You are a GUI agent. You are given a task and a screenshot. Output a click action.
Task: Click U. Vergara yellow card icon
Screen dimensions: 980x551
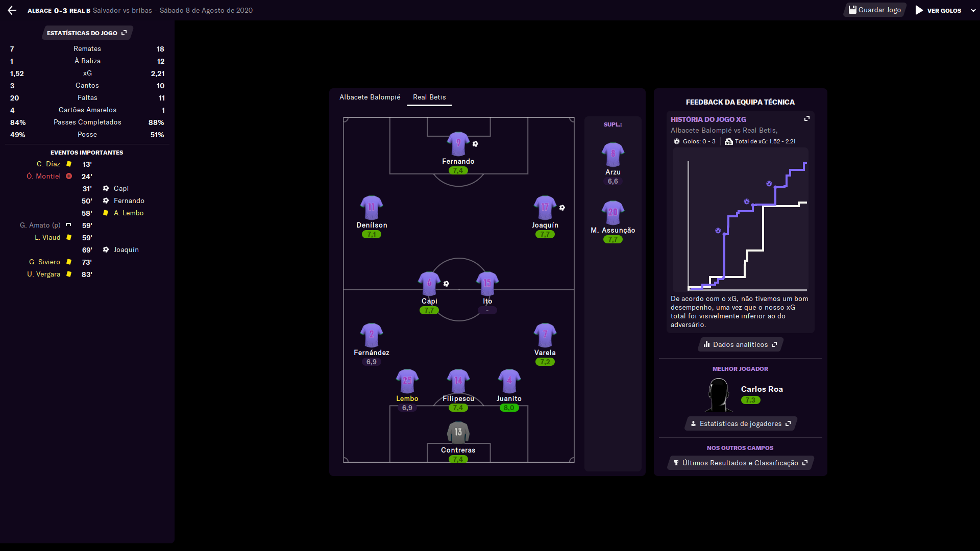(69, 274)
